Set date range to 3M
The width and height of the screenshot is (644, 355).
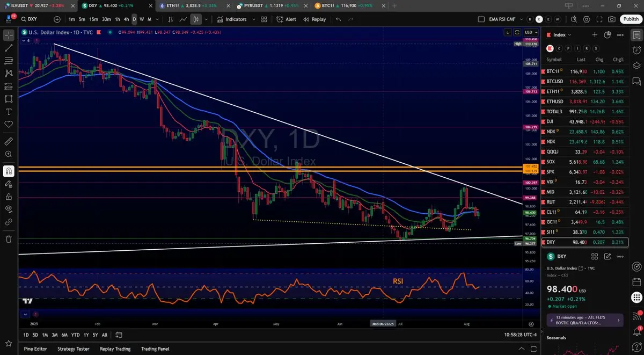point(55,335)
